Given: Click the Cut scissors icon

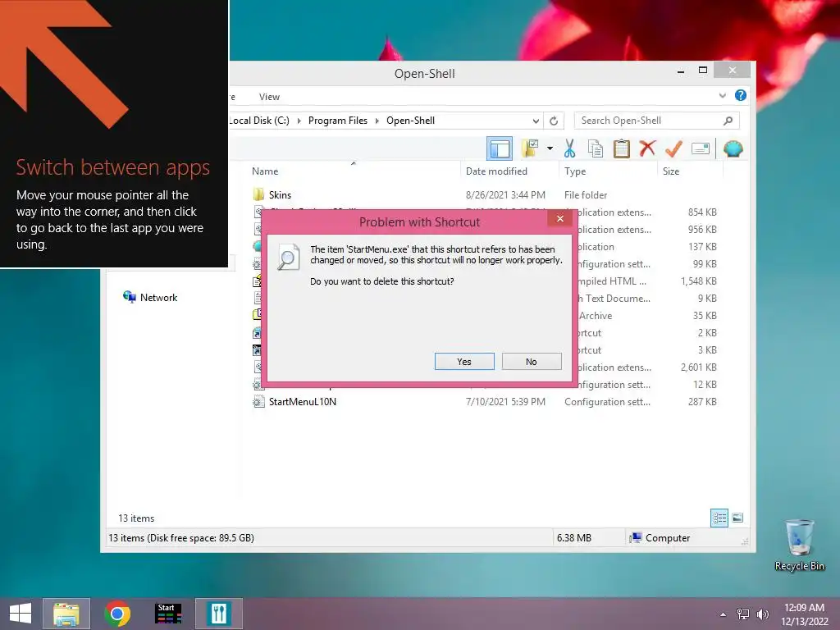Looking at the screenshot, I should coord(569,148).
